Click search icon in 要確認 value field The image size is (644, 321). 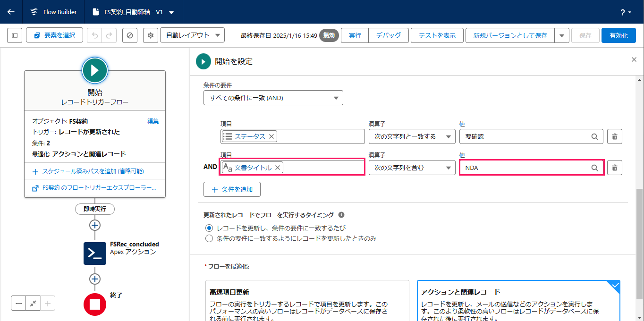click(595, 136)
